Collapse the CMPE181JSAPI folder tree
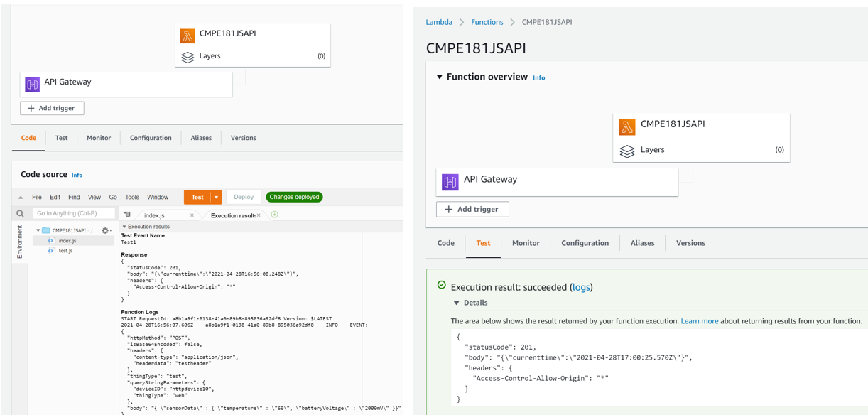 tap(38, 230)
